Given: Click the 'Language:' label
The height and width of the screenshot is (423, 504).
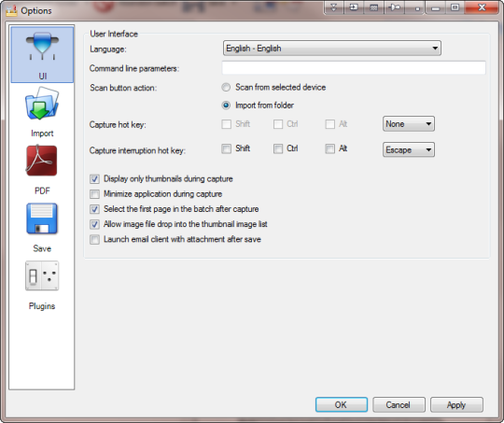Looking at the screenshot, I should (x=108, y=49).
